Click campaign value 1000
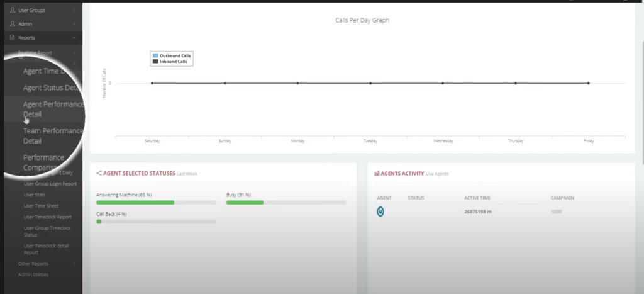 pos(556,212)
